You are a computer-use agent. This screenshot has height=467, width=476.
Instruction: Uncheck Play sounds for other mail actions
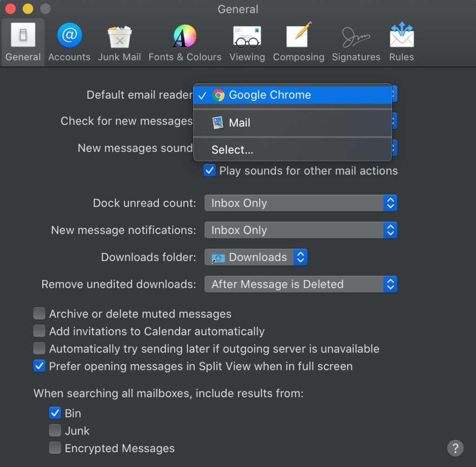point(210,171)
